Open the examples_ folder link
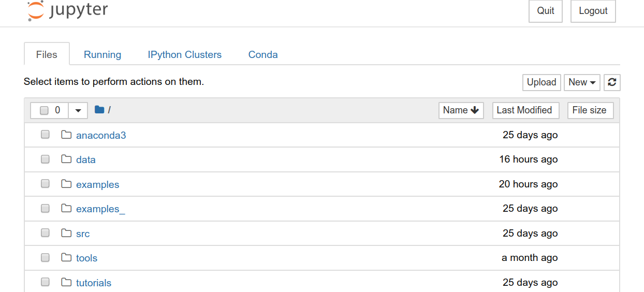This screenshot has width=644, height=292. click(x=100, y=209)
